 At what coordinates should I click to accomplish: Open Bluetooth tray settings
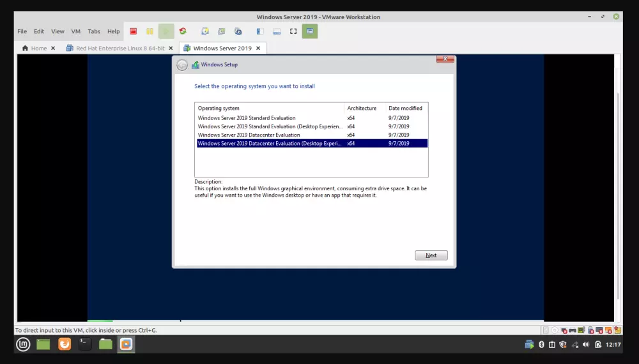click(541, 344)
